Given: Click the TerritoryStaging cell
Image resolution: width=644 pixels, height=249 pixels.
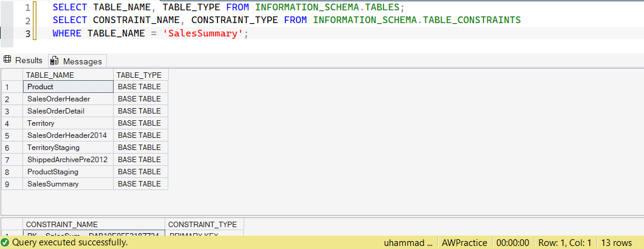Looking at the screenshot, I should (68, 147).
